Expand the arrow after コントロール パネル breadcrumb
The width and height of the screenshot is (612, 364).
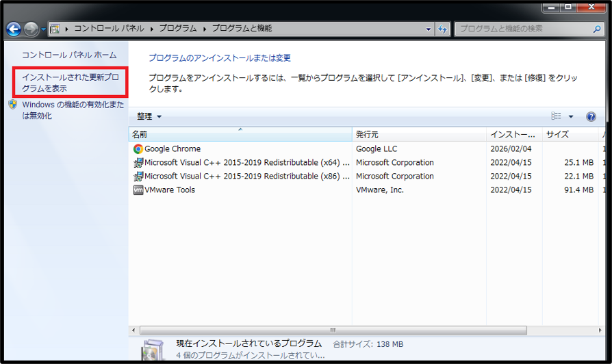152,29
